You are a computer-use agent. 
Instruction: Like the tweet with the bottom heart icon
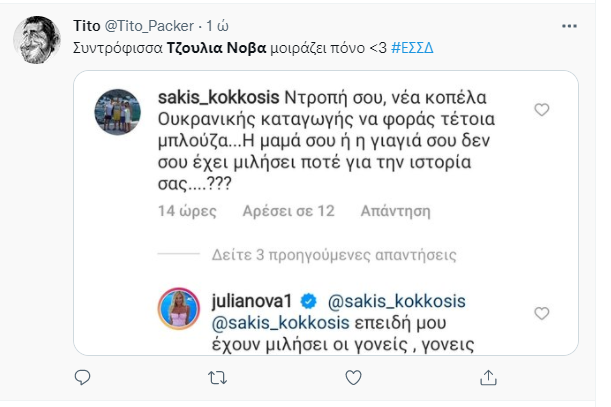[x=349, y=378]
